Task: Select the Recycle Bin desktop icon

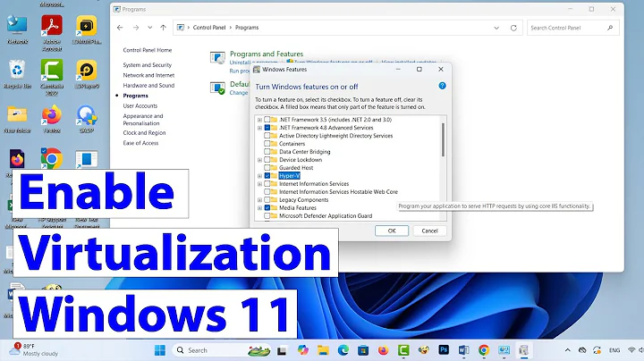Action: pyautogui.click(x=17, y=74)
